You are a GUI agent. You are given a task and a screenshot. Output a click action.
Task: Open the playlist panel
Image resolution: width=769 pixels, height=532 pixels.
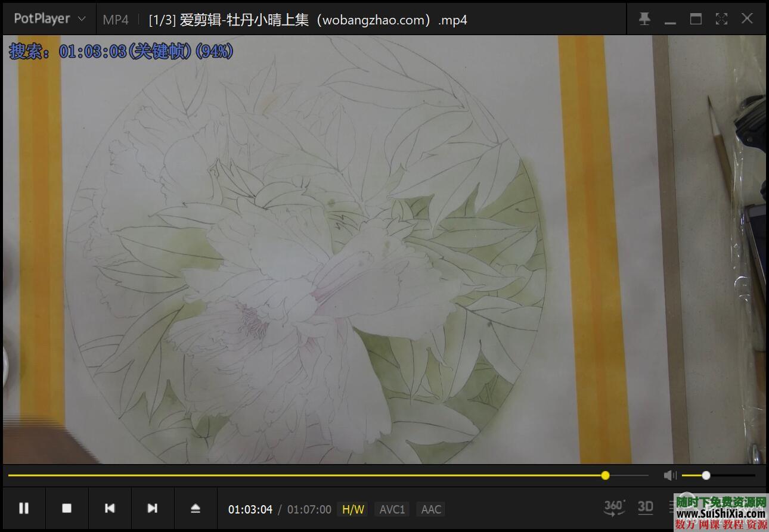point(672,507)
